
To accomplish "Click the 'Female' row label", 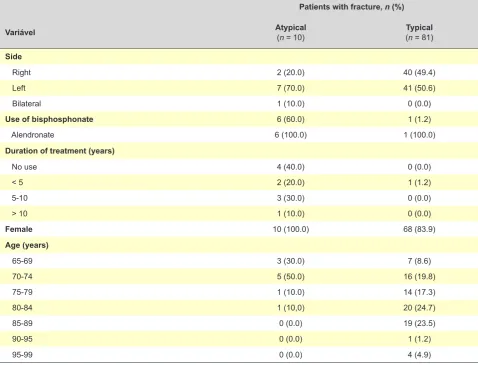I will [x=19, y=229].
